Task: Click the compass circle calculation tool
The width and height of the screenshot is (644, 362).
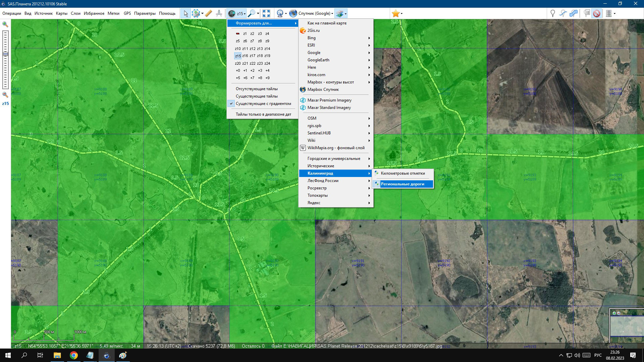Action: tap(219, 13)
